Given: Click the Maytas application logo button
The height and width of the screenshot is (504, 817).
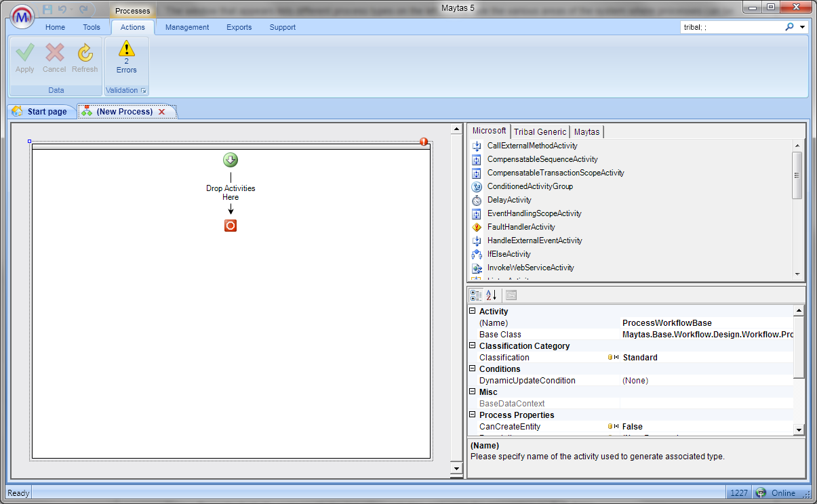Looking at the screenshot, I should (22, 18).
